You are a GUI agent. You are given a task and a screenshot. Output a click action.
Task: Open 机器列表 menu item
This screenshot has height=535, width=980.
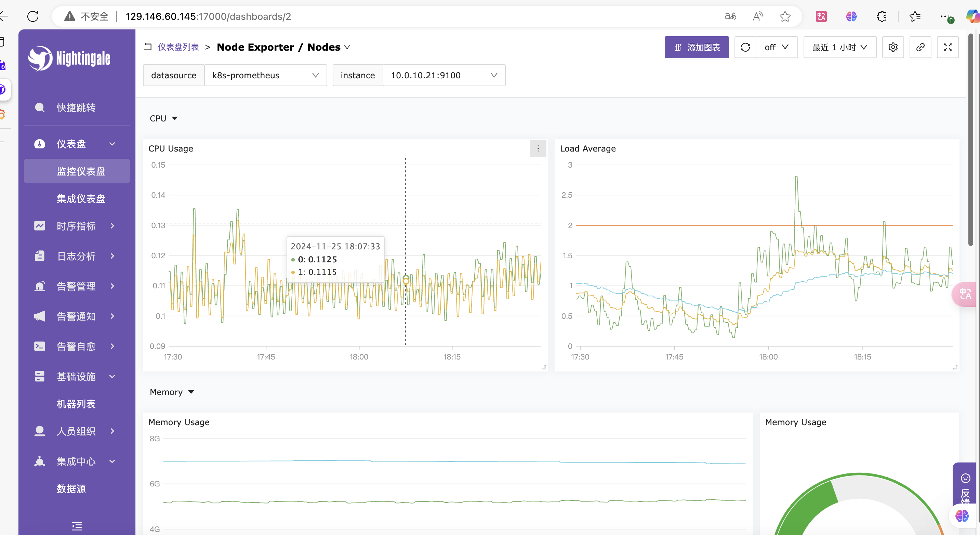(76, 404)
